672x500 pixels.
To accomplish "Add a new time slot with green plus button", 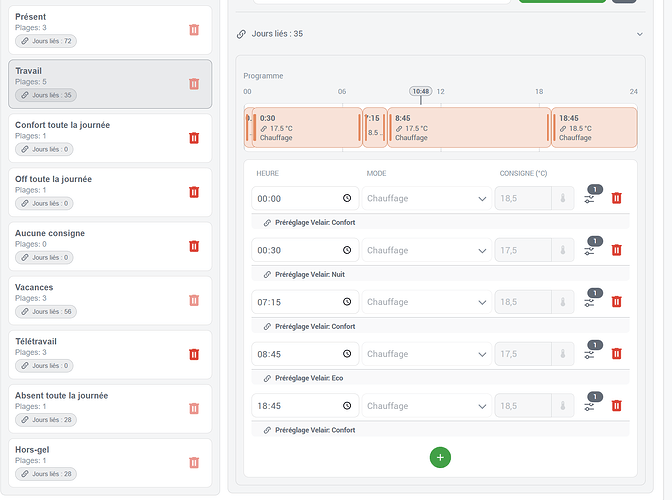I will (440, 458).
